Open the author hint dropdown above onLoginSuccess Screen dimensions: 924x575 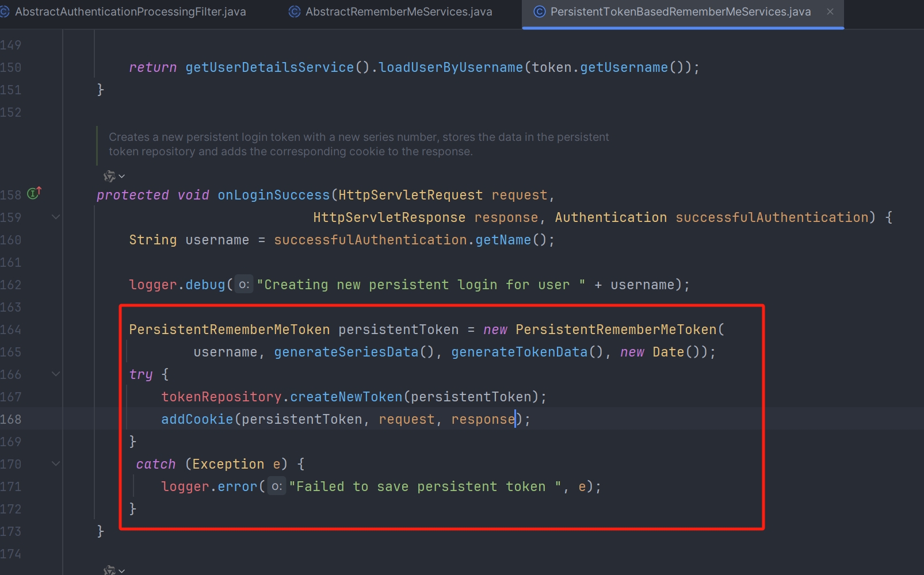[x=121, y=176]
